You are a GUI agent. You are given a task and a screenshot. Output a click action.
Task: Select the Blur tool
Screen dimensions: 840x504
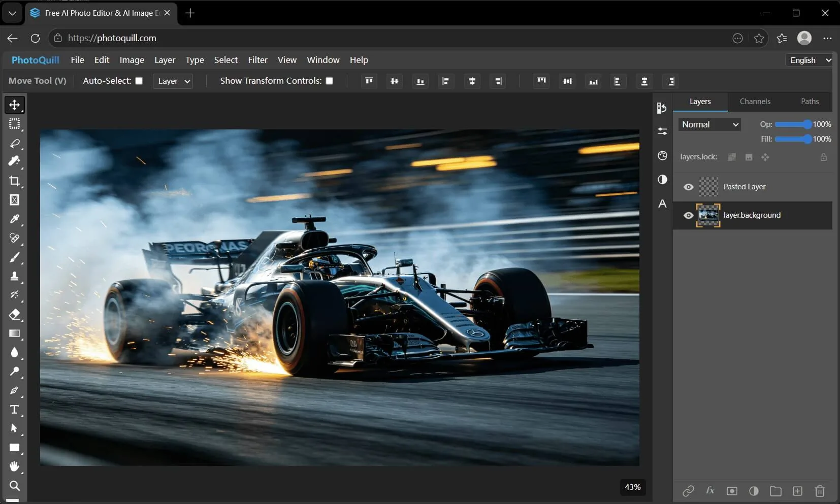[x=14, y=352]
